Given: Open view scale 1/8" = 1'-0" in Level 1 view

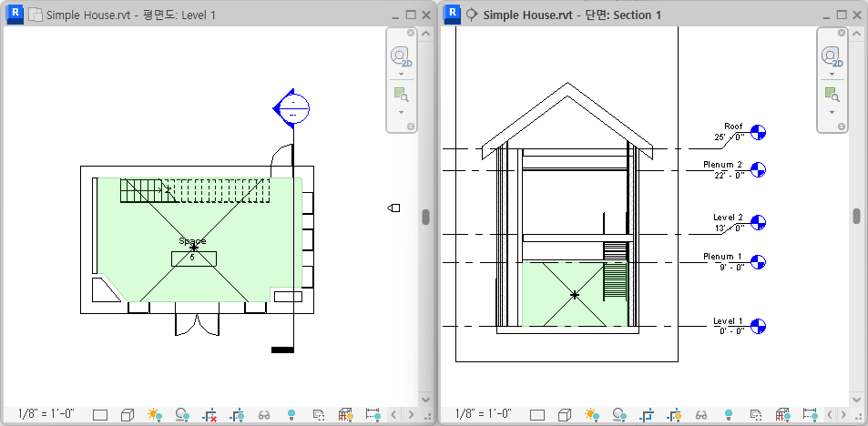Looking at the screenshot, I should point(46,414).
